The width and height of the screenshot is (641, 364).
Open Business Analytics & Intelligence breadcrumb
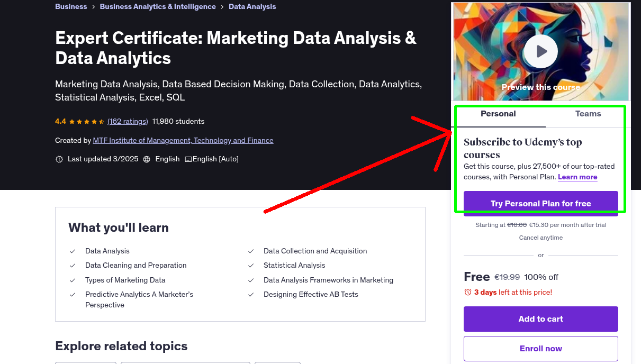coord(158,7)
